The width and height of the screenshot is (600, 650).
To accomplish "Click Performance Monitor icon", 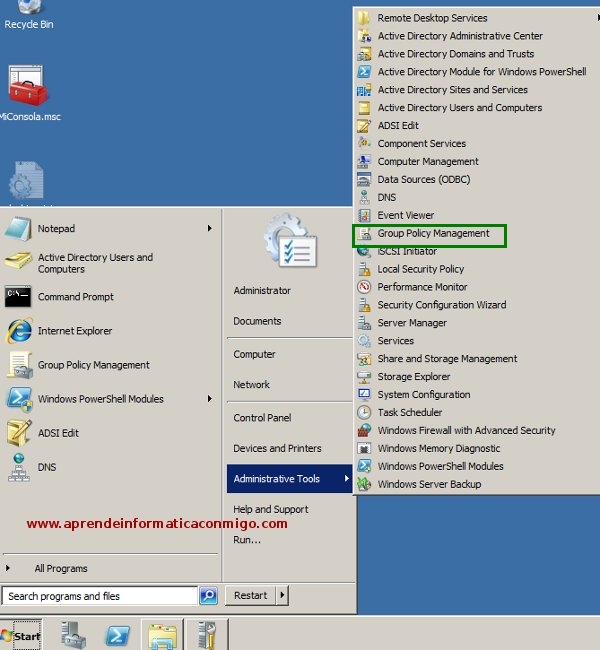I will tap(364, 287).
